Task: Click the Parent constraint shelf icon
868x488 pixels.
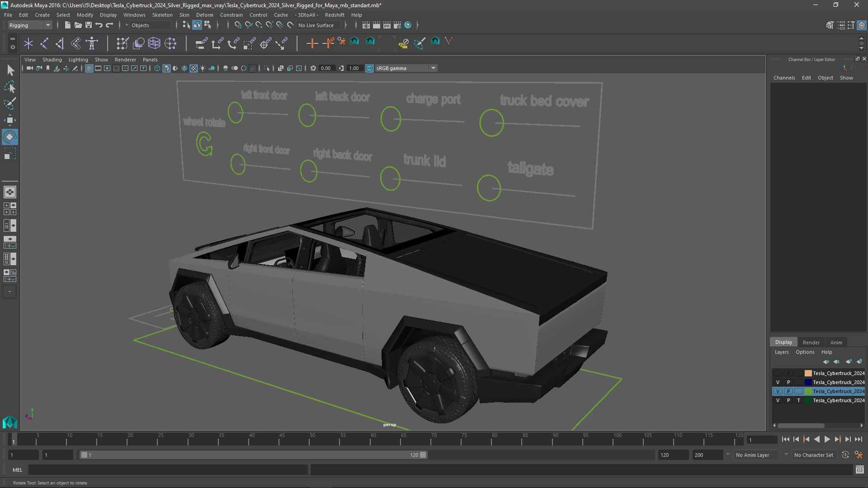Action: [x=201, y=43]
